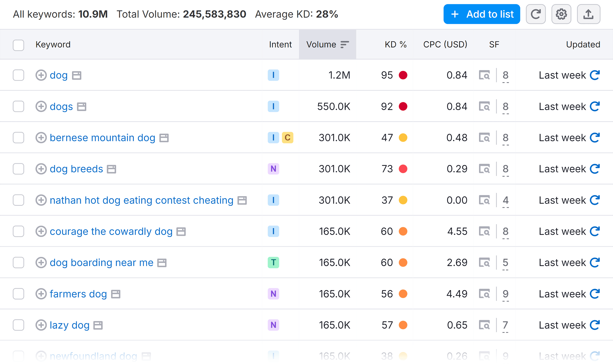Expand the "nathan hot dog eating contest cheating" row

42,200
